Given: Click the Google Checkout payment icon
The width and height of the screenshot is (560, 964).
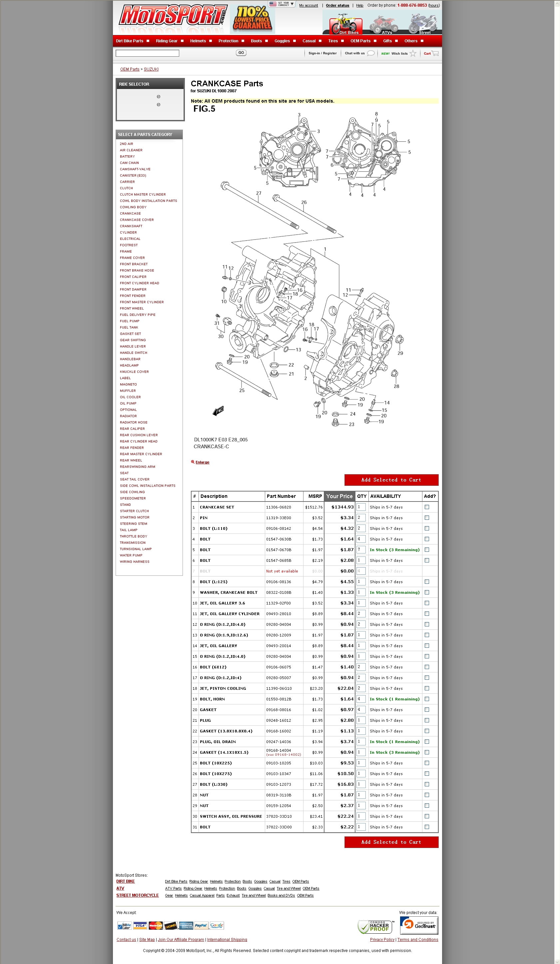Looking at the screenshot, I should 217,926.
